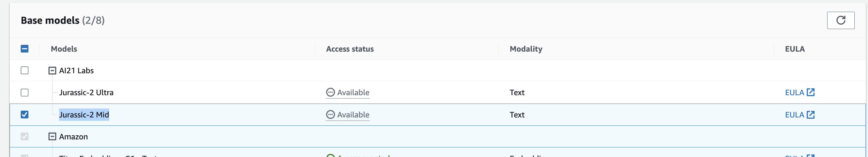Toggle the select-all models header checkbox
The width and height of the screenshot is (868, 157).
25,49
